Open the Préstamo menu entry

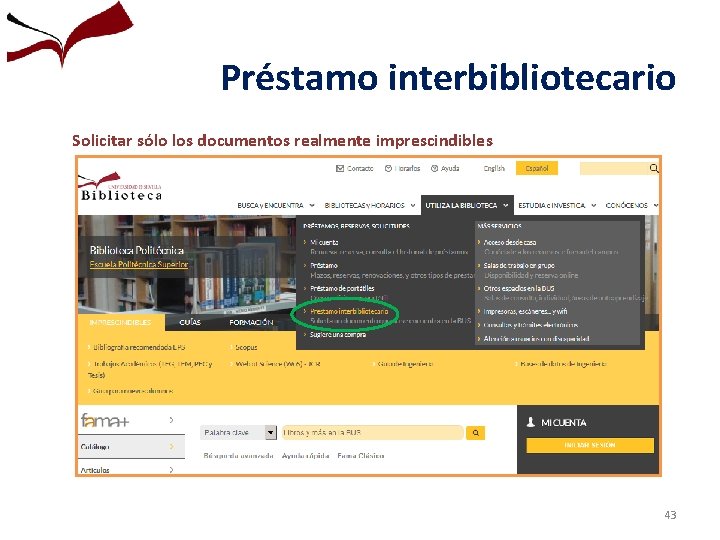(x=324, y=265)
